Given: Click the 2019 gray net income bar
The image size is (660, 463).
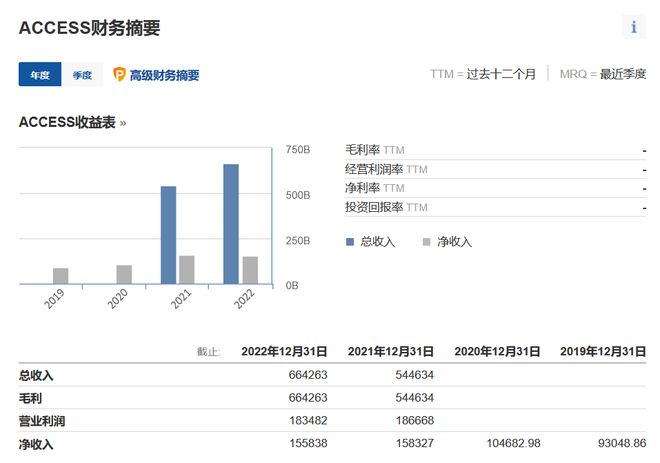Looking at the screenshot, I should coord(61,276).
